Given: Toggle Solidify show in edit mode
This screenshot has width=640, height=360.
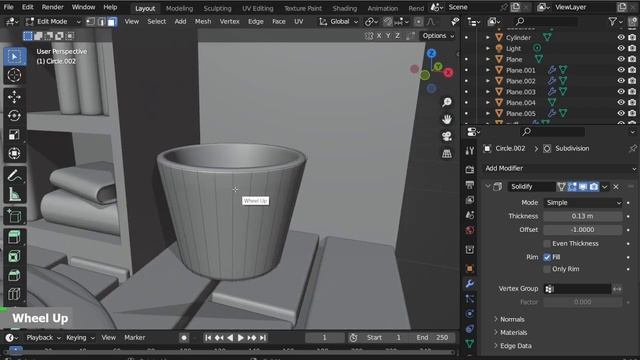Looking at the screenshot, I should coord(572,187).
